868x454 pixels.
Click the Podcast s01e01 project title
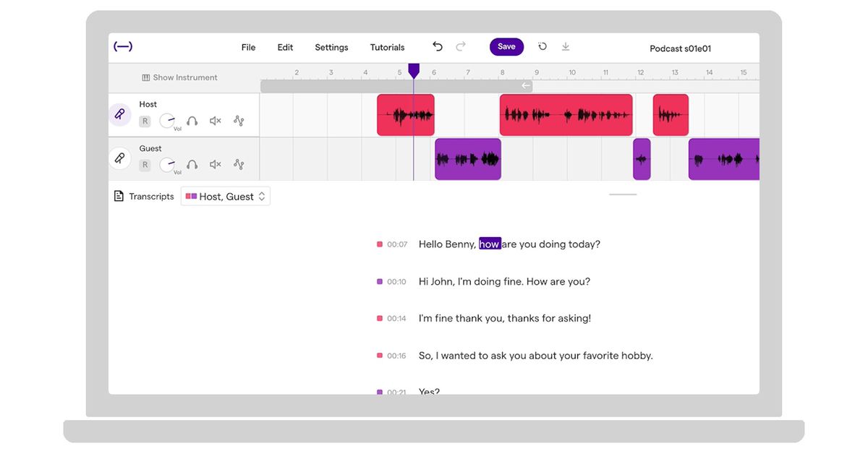click(680, 49)
